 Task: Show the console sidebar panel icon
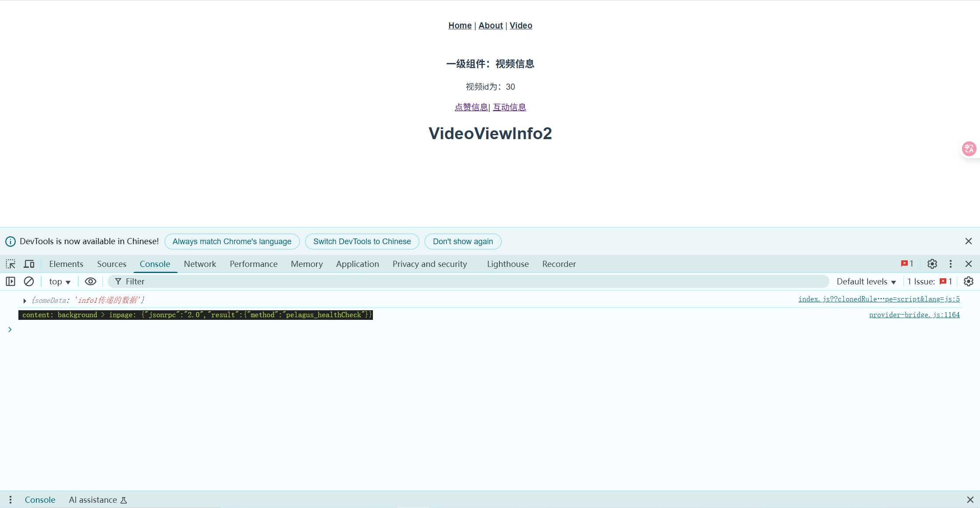pyautogui.click(x=11, y=281)
